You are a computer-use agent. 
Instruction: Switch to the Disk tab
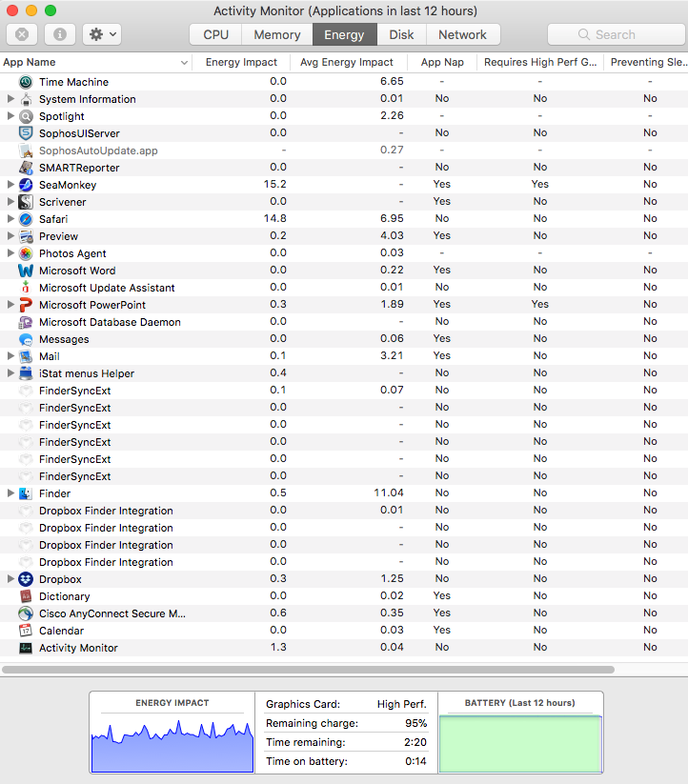pos(401,34)
